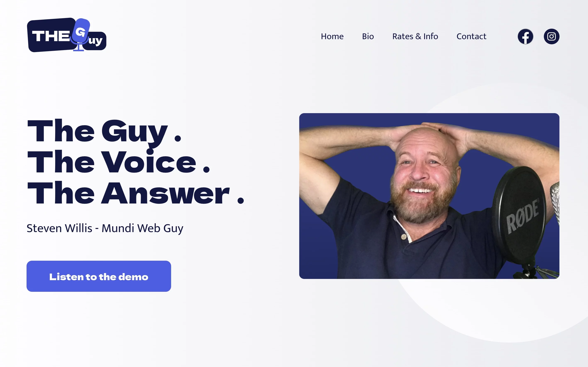Viewport: 588px width, 367px height.
Task: Click the Bio navigation menu item
Action: tap(368, 36)
